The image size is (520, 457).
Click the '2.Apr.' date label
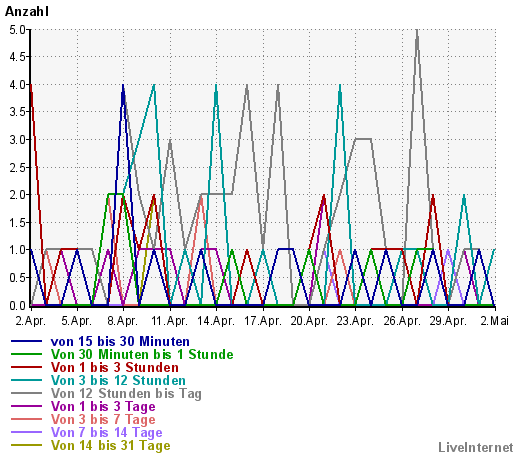pyautogui.click(x=31, y=321)
